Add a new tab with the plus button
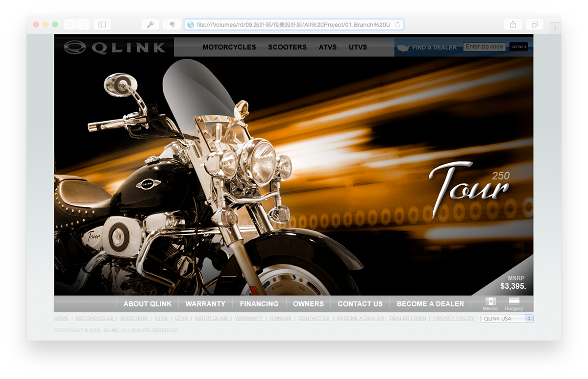 [x=555, y=28]
